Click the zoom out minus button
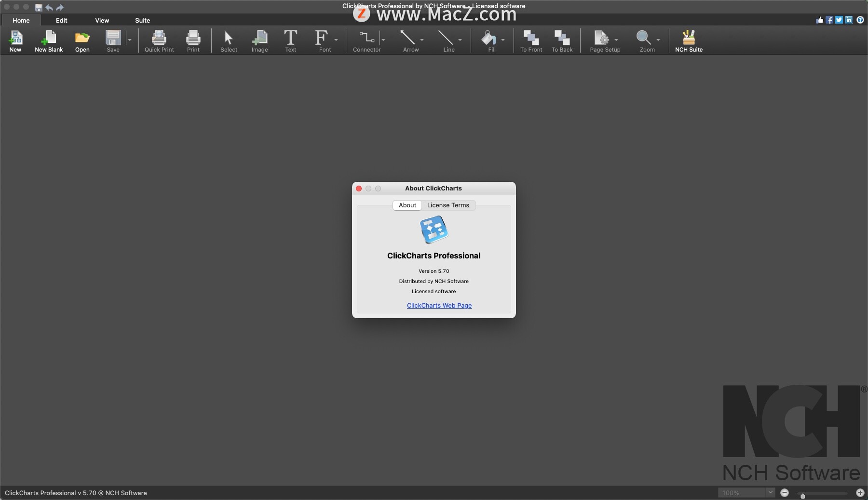Image resolution: width=868 pixels, height=500 pixels. pyautogui.click(x=785, y=492)
